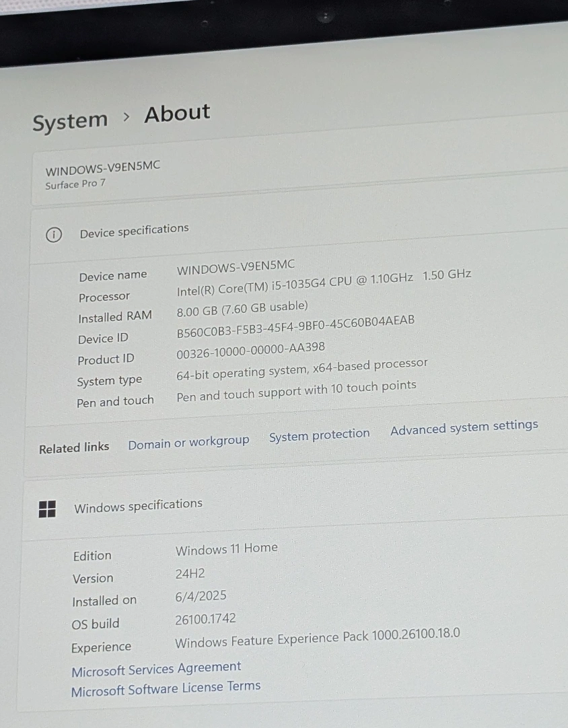Screen dimensions: 568x728
Task: Click the Installed on label
Action: [x=104, y=602]
